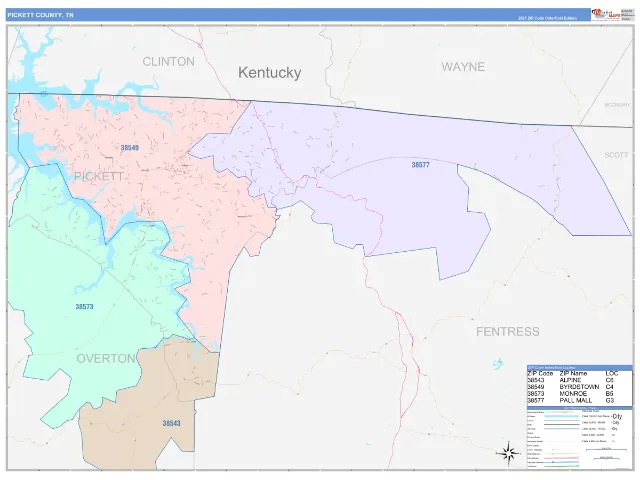Click the edition subtitle in header bar
Screen dimensions: 640x480
click(x=547, y=18)
